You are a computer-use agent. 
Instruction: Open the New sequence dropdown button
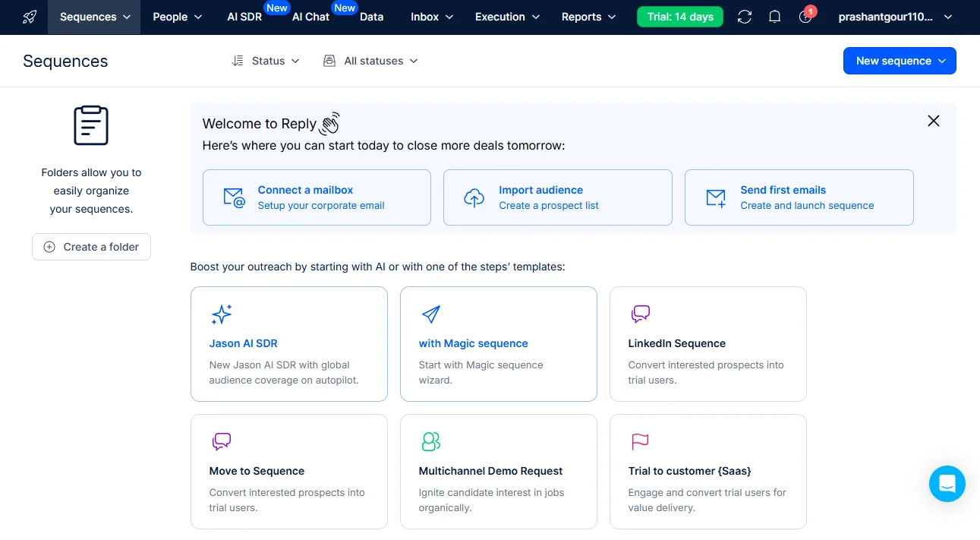point(900,61)
